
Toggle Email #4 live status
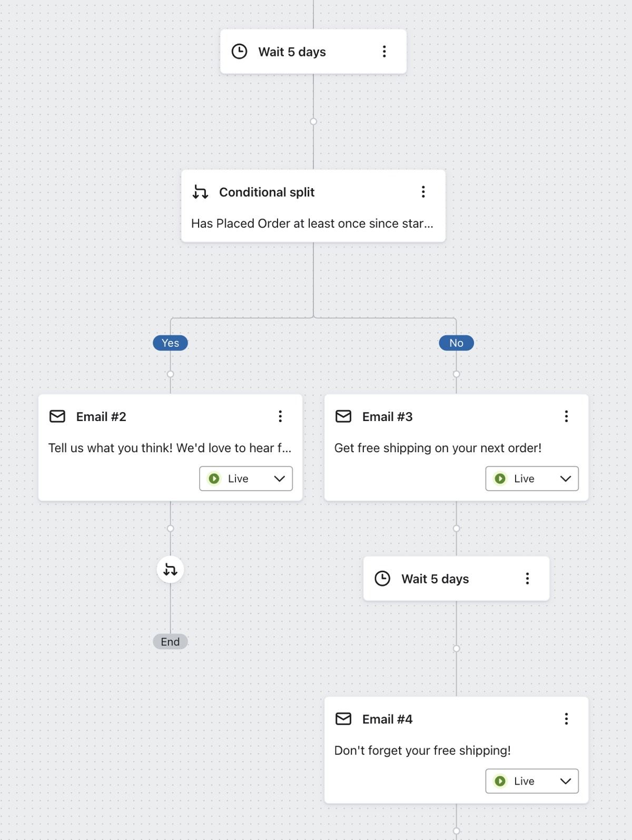tap(531, 781)
